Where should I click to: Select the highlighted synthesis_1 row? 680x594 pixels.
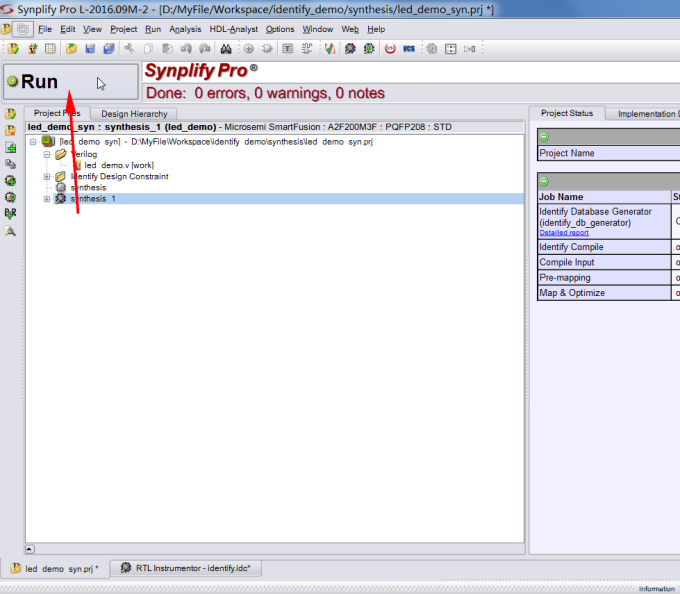point(275,199)
